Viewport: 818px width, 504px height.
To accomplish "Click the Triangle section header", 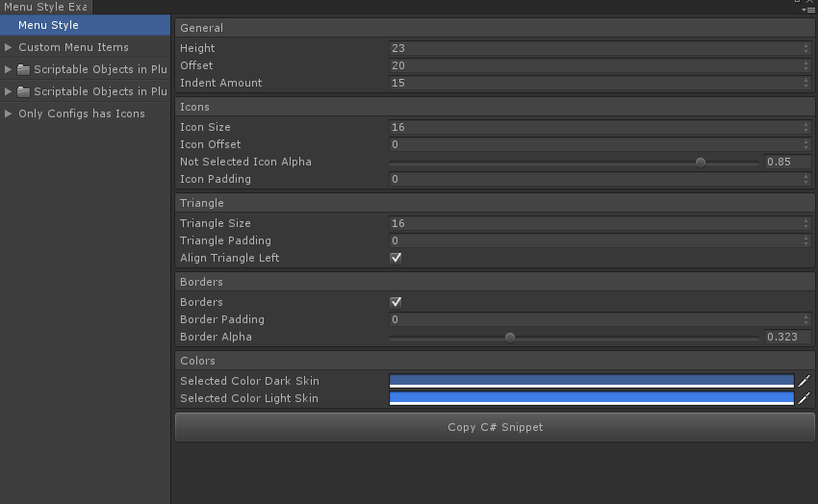I will coord(495,203).
